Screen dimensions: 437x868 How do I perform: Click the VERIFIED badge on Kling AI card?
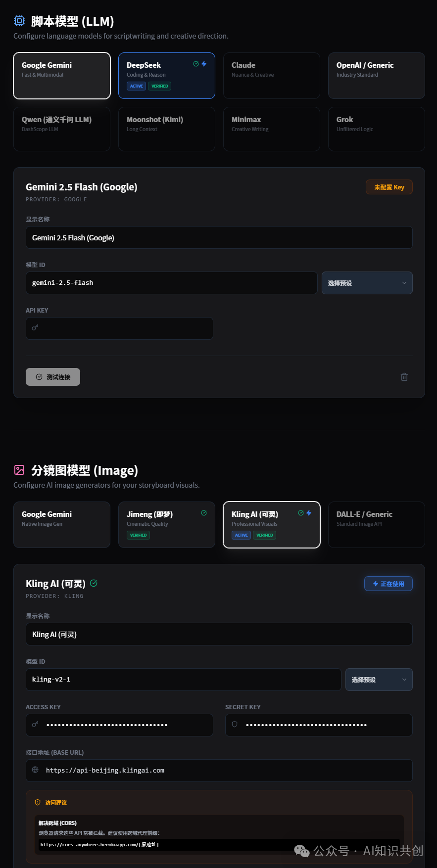[265, 535]
